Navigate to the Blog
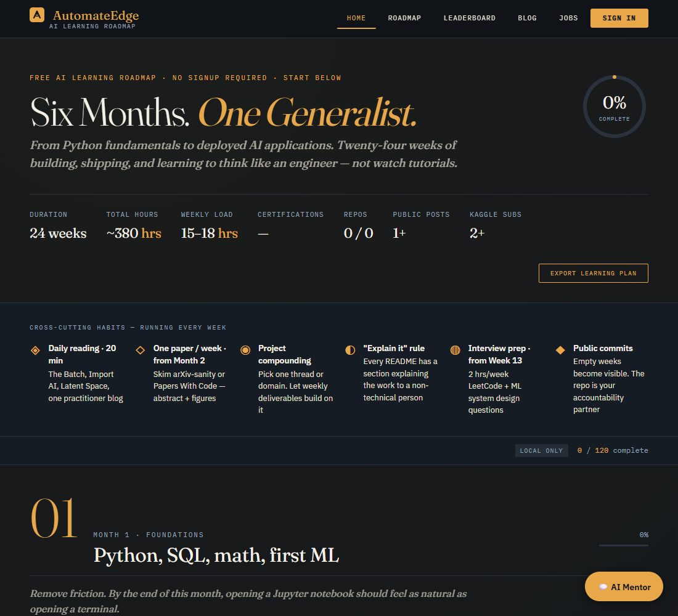 pos(527,18)
